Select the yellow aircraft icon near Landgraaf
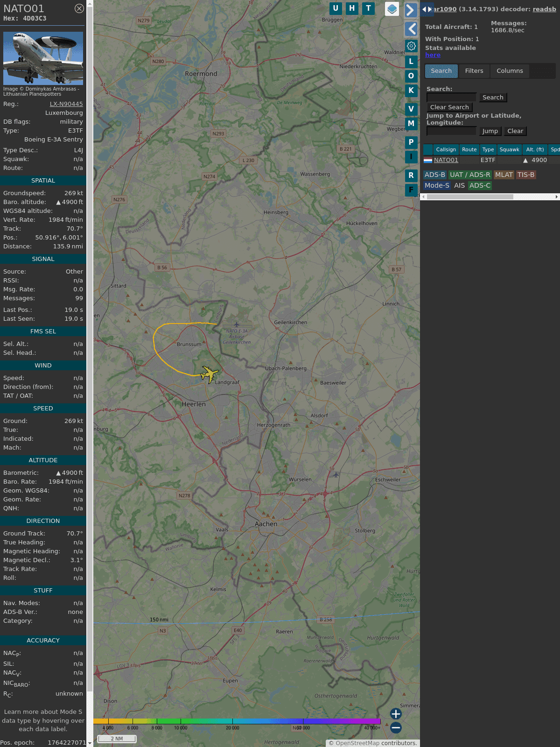 209,374
